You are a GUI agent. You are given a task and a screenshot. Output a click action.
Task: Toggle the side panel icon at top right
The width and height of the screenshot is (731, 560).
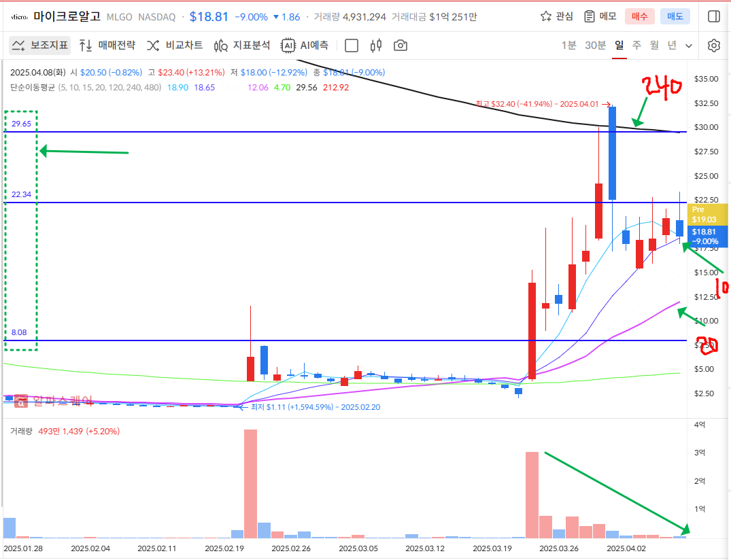(714, 17)
